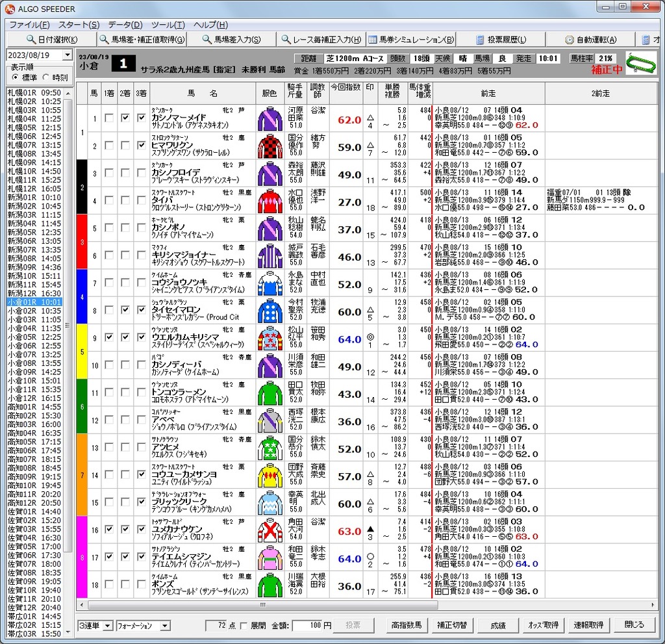Viewport: 665px width, 644px height.
Task: Click silk jersey icon for カシノマーメイド
Action: pos(270,119)
